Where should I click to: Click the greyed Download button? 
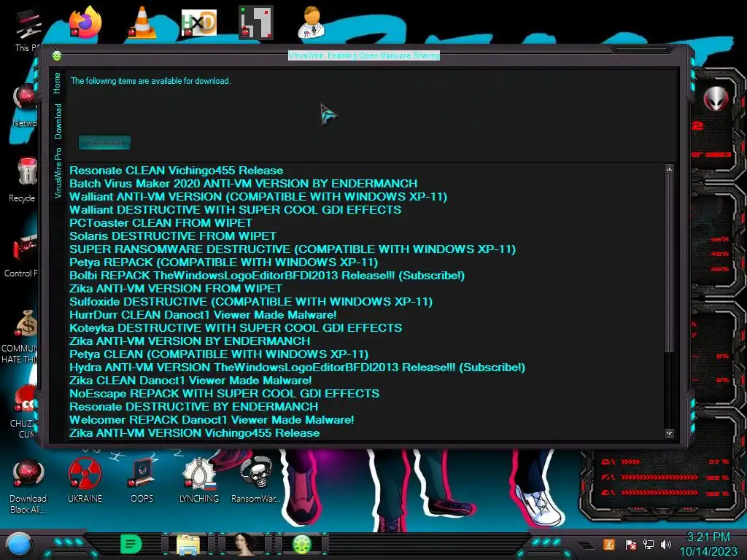(104, 142)
